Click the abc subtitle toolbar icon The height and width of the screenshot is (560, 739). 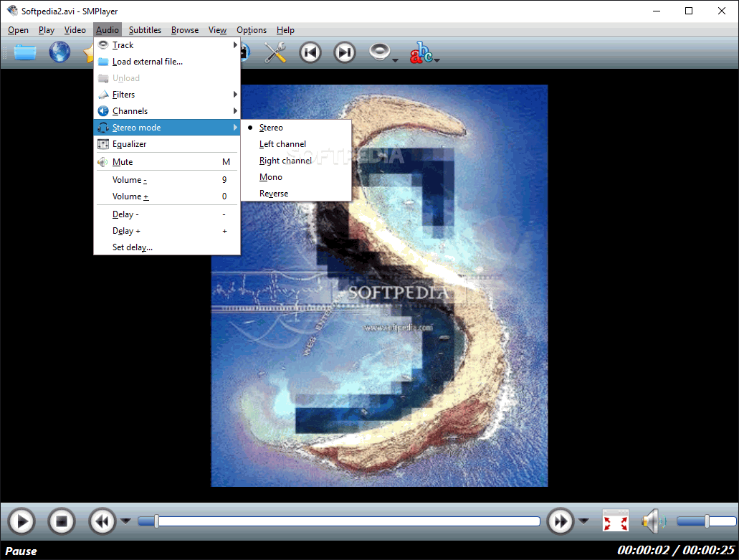tap(421, 52)
